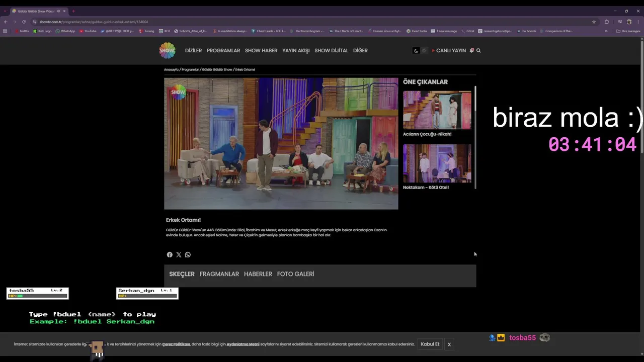Open the tab search dropdown arrow
The image size is (644, 362).
(5, 11)
